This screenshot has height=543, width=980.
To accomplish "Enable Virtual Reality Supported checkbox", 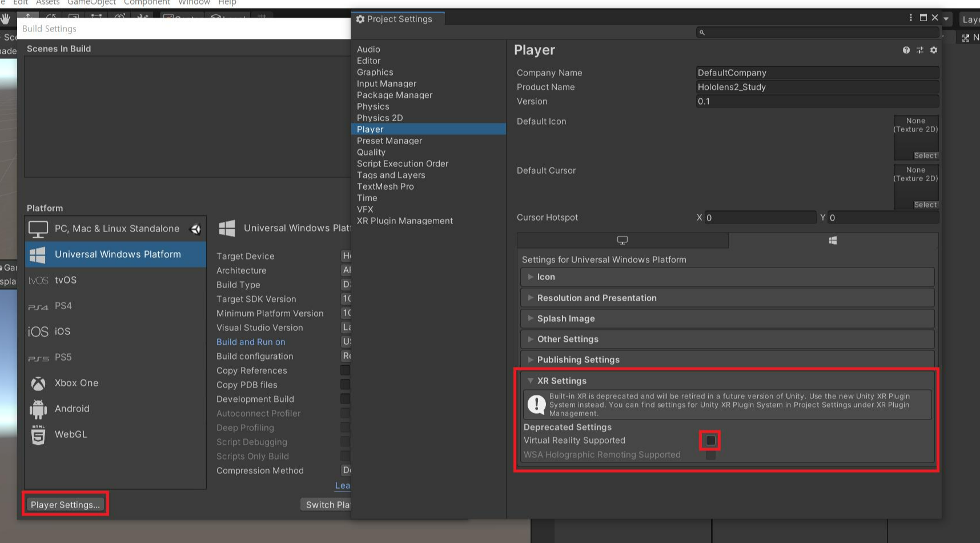I will [710, 441].
